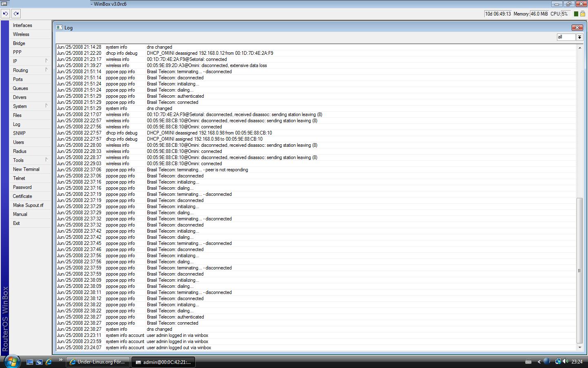Click the log scrollbar up arrow
This screenshot has height=368, width=588.
click(x=579, y=48)
